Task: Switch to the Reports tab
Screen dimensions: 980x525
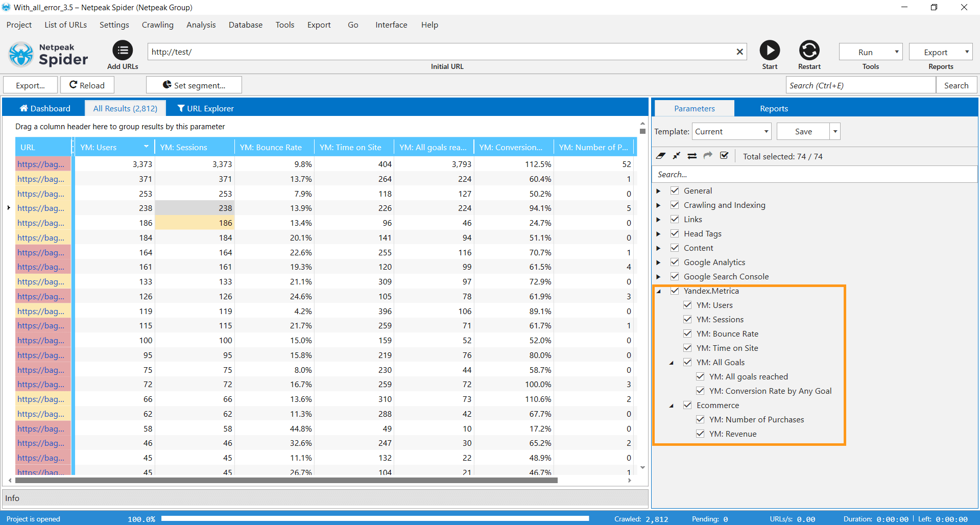Action: point(773,108)
